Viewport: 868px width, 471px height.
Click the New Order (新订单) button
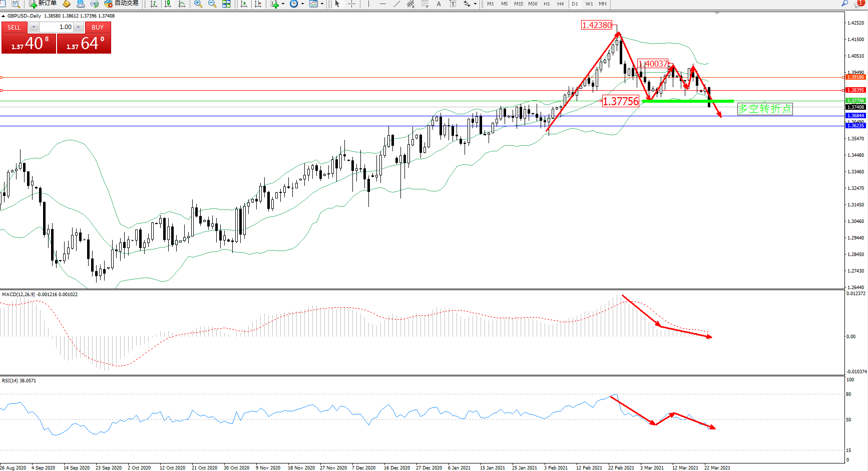(x=43, y=4)
